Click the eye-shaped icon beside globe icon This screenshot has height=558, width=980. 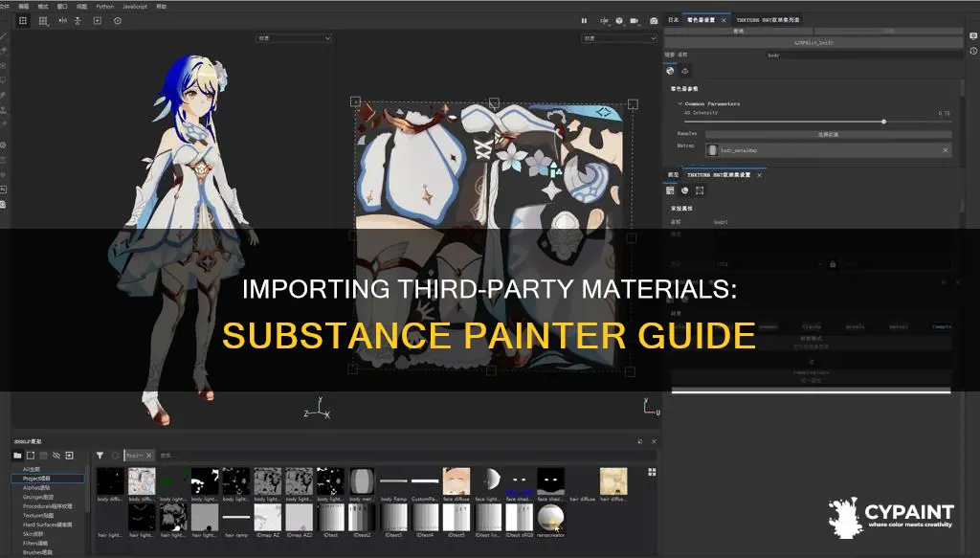click(x=685, y=71)
